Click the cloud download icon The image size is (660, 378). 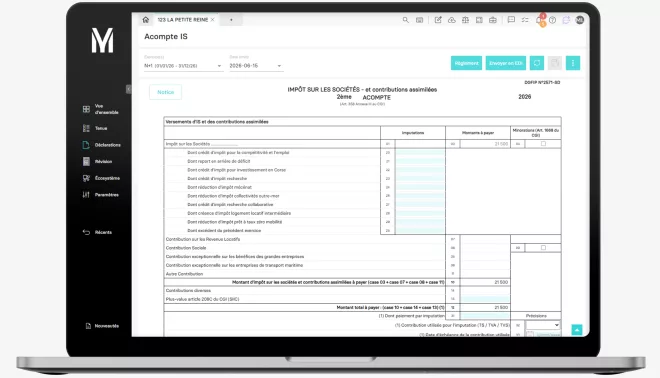452,20
